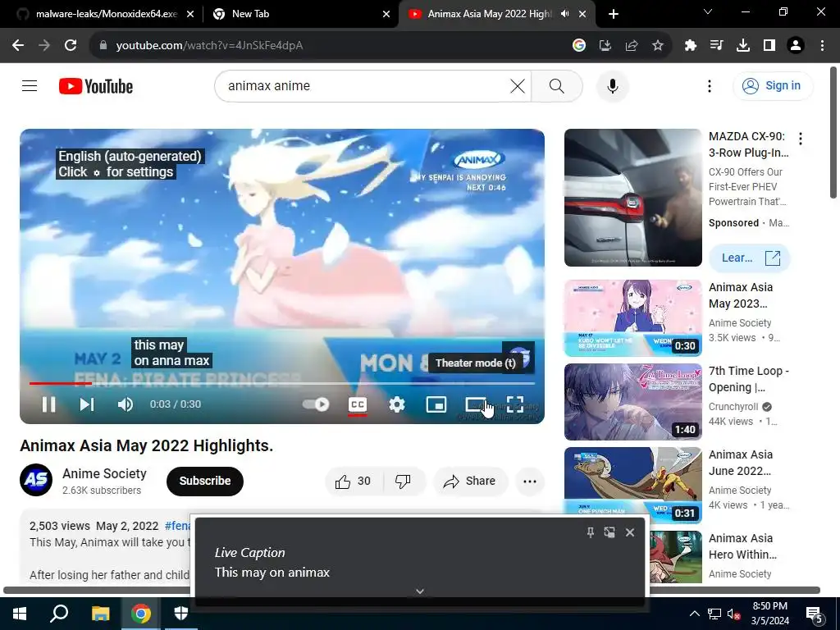This screenshot has width=840, height=630.
Task: Click the address bar URL
Action: (x=209, y=46)
